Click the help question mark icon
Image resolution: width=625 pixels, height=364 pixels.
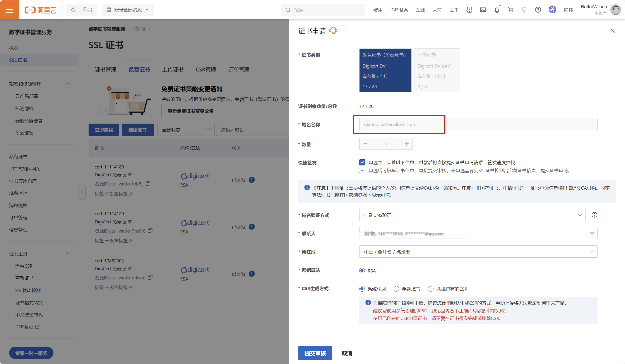coord(538,10)
